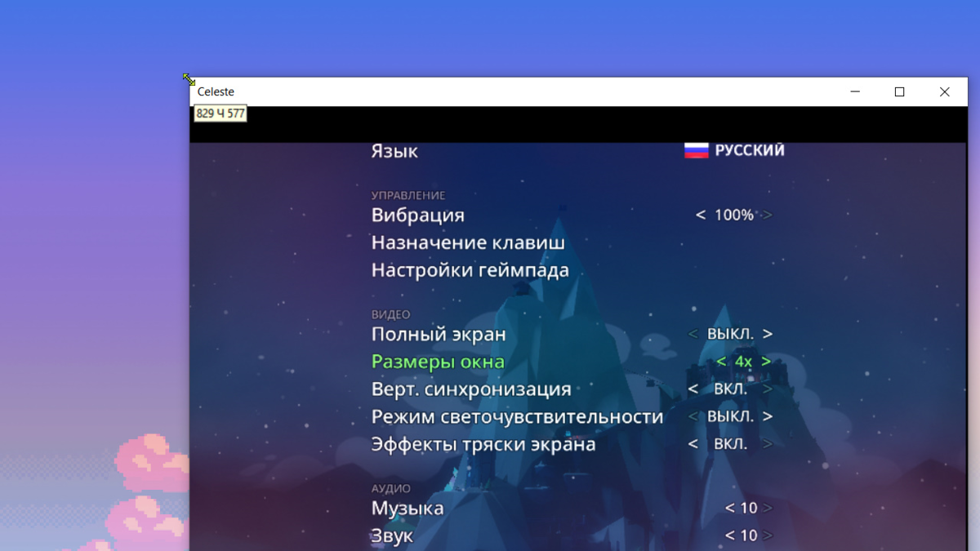Click right arrow of Верт. синхронизация
Viewport: 980px width, 551px height.
click(x=767, y=389)
